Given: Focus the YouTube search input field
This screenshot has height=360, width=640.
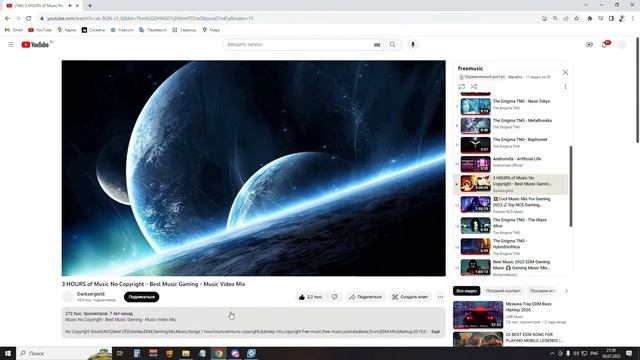Looking at the screenshot, I should pos(298,44).
